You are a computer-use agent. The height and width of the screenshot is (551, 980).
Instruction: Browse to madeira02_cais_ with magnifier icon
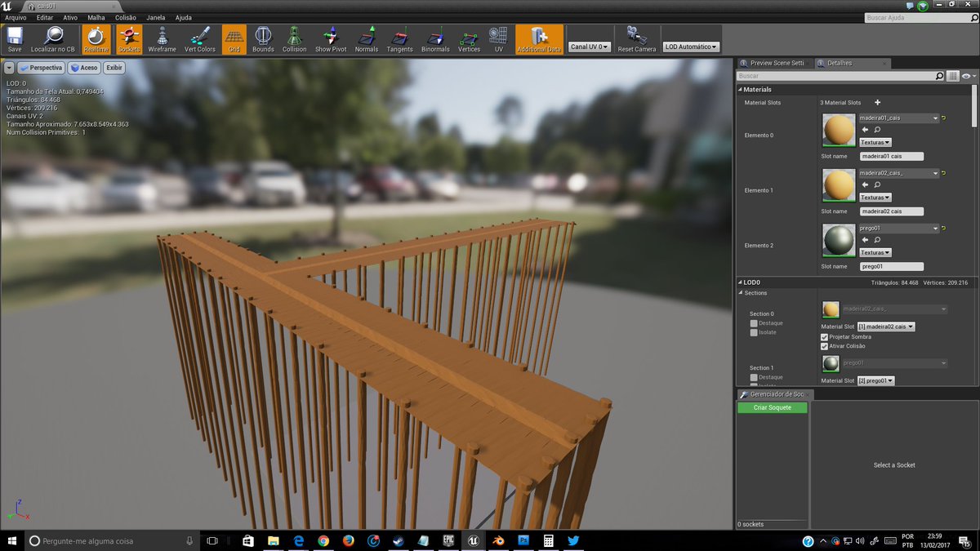pyautogui.click(x=877, y=184)
